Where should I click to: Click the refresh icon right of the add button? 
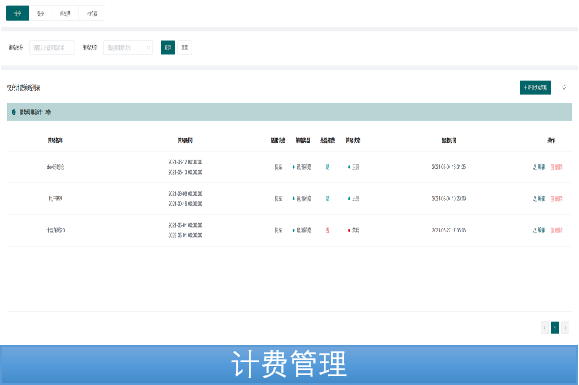click(x=564, y=87)
